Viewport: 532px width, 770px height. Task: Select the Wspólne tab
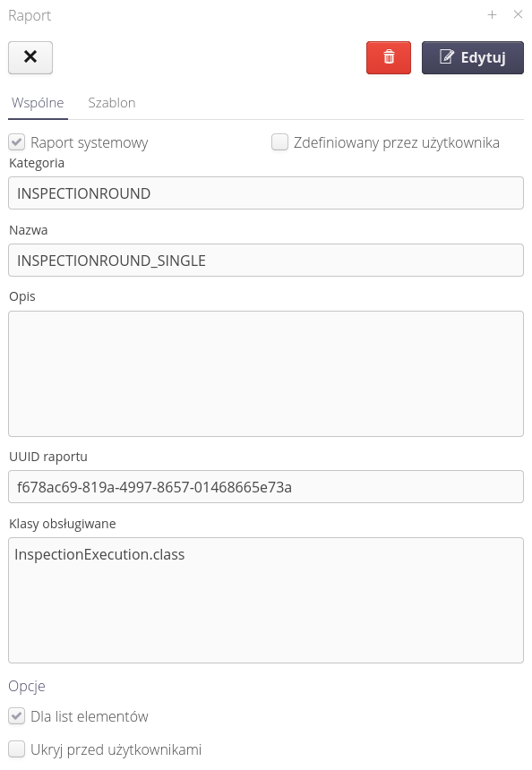click(37, 103)
